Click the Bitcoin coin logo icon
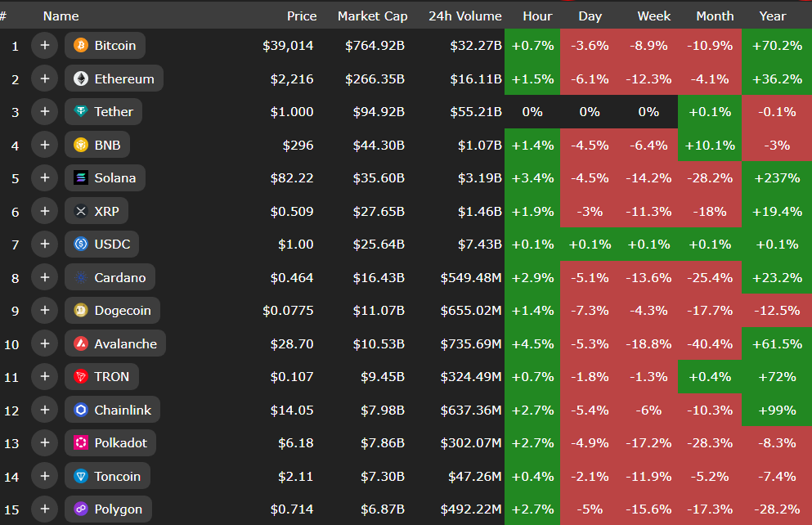Viewport: 812px width, 525px height. click(x=80, y=46)
